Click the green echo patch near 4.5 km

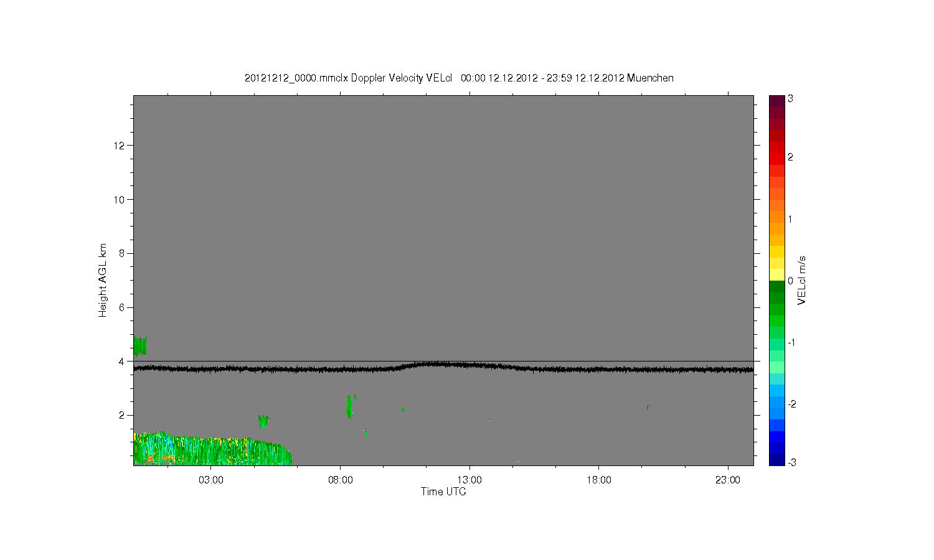[x=140, y=346]
